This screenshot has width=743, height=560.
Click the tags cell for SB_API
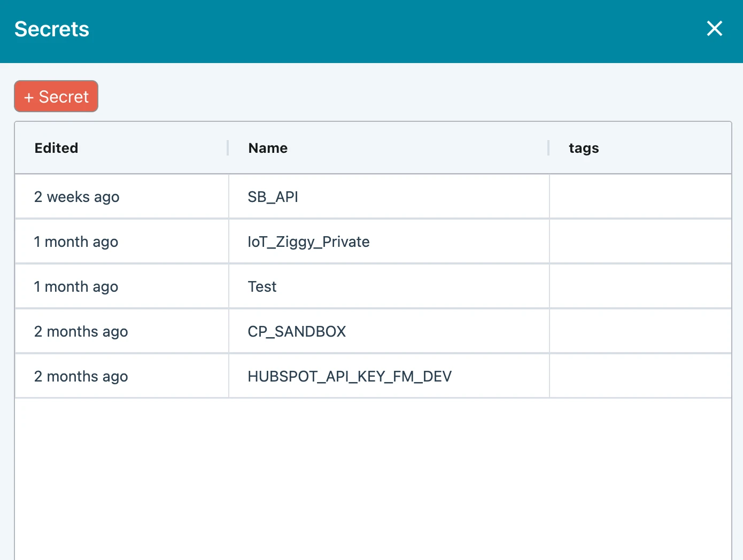pyautogui.click(x=640, y=197)
